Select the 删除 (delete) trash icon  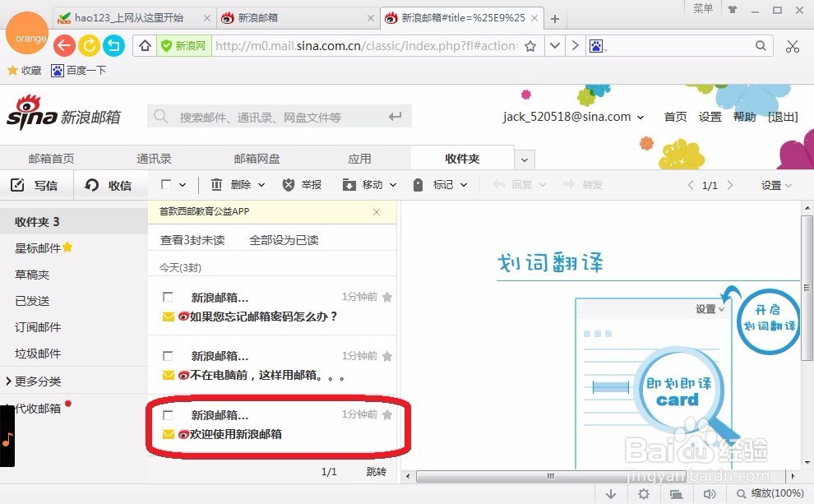215,183
